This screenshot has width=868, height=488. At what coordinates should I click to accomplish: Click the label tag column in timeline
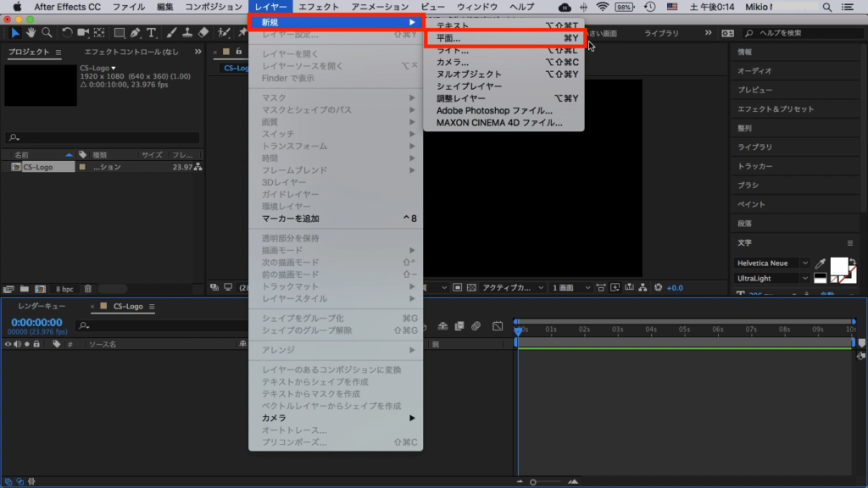click(57, 344)
